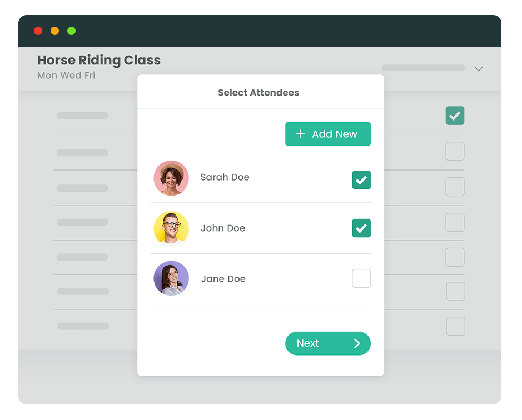This screenshot has height=420, width=522.
Task: Click the orange minimize window dot
Action: [54, 31]
